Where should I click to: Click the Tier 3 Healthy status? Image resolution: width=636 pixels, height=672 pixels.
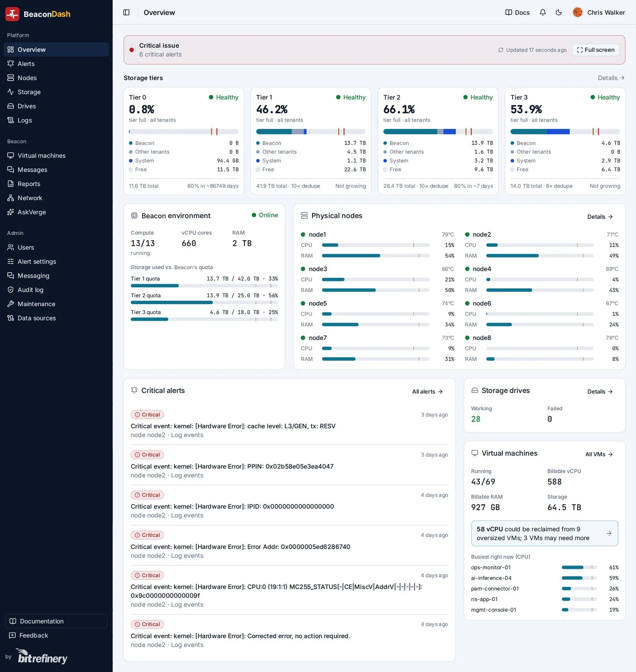[x=605, y=97]
